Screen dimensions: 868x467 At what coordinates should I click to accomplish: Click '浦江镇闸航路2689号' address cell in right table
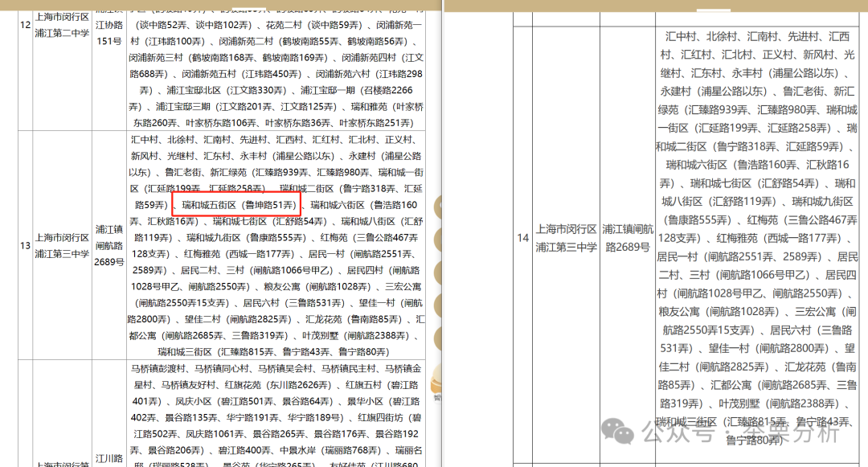point(628,238)
